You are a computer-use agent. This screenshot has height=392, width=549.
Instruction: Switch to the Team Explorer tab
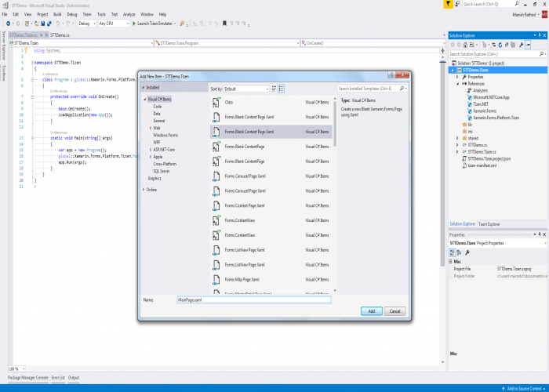[489, 223]
